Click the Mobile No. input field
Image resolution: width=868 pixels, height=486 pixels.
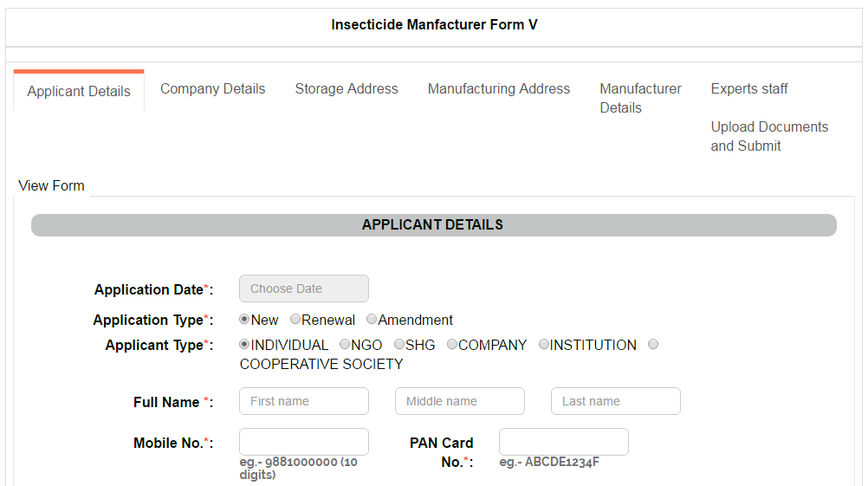[304, 442]
